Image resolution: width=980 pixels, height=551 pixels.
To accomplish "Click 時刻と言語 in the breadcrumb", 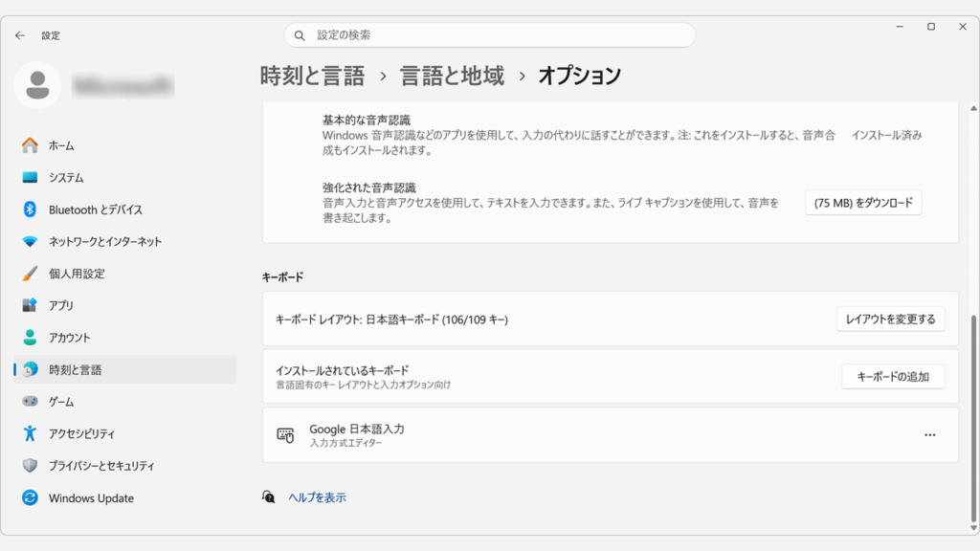I will [313, 76].
